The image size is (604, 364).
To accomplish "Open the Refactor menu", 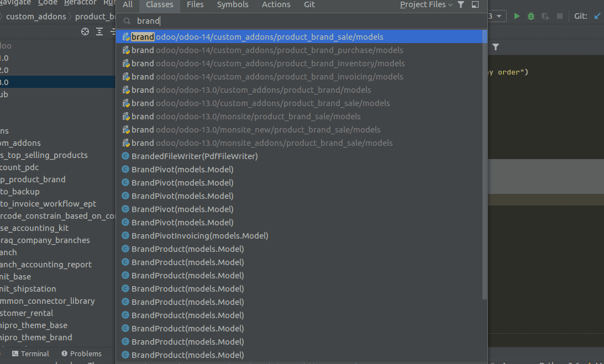I will [x=80, y=3].
